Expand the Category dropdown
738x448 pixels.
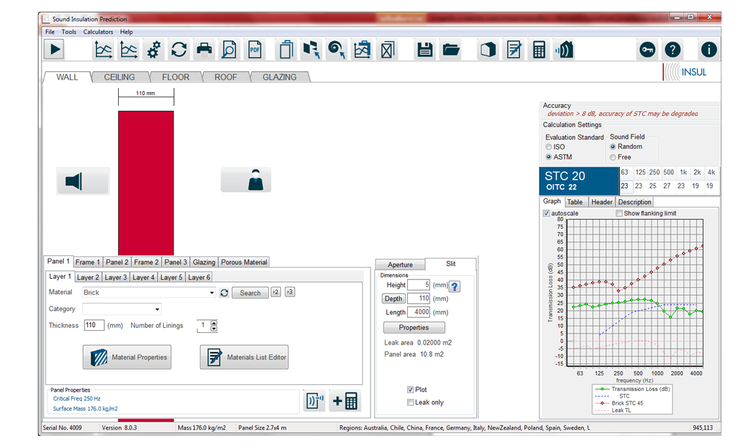(x=157, y=309)
